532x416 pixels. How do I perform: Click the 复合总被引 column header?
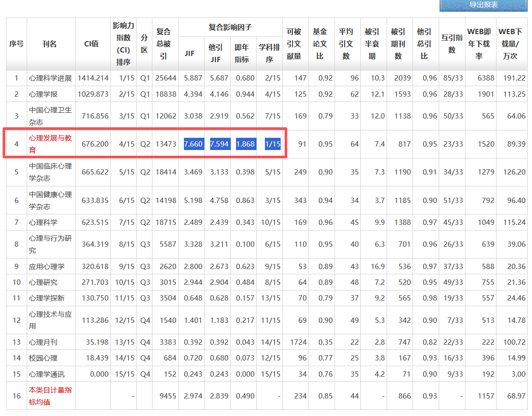[164, 44]
